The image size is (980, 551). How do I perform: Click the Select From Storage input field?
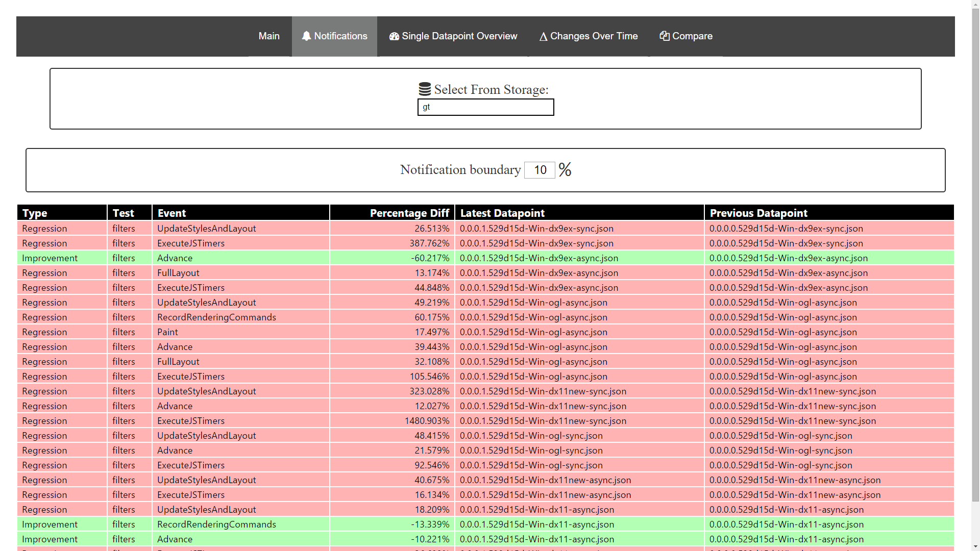pyautogui.click(x=485, y=107)
